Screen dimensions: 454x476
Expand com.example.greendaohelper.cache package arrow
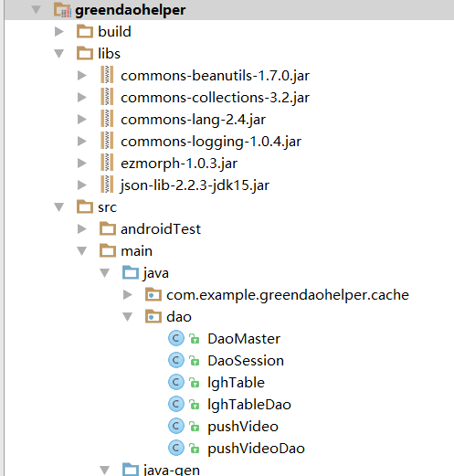point(128,294)
